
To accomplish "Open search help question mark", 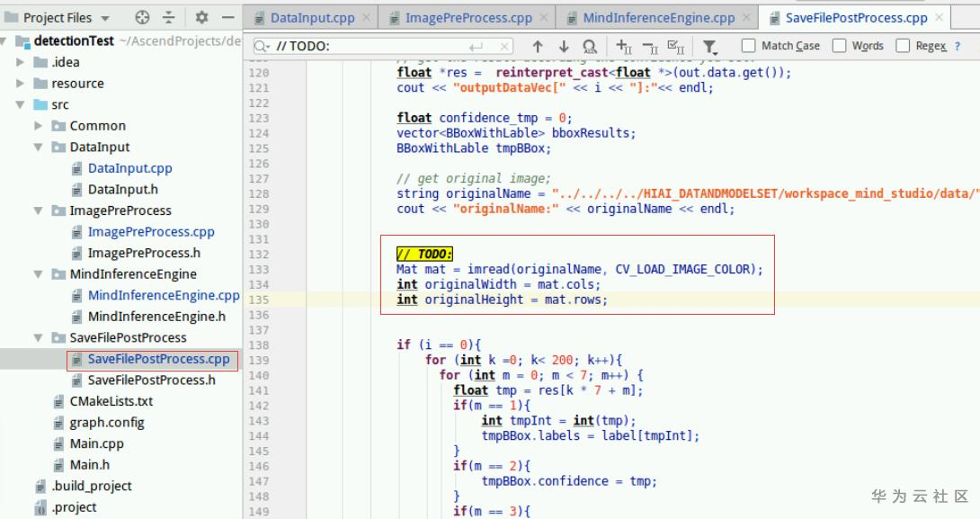I will click(957, 46).
